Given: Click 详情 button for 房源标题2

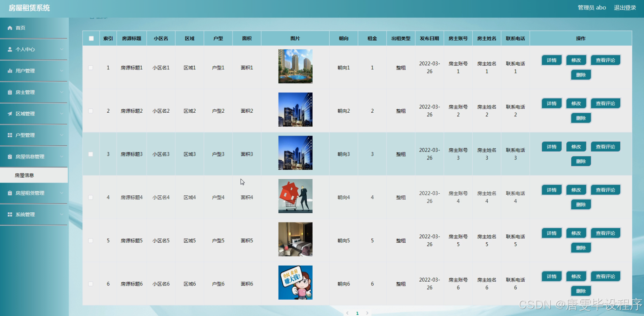Looking at the screenshot, I should click(x=551, y=103).
